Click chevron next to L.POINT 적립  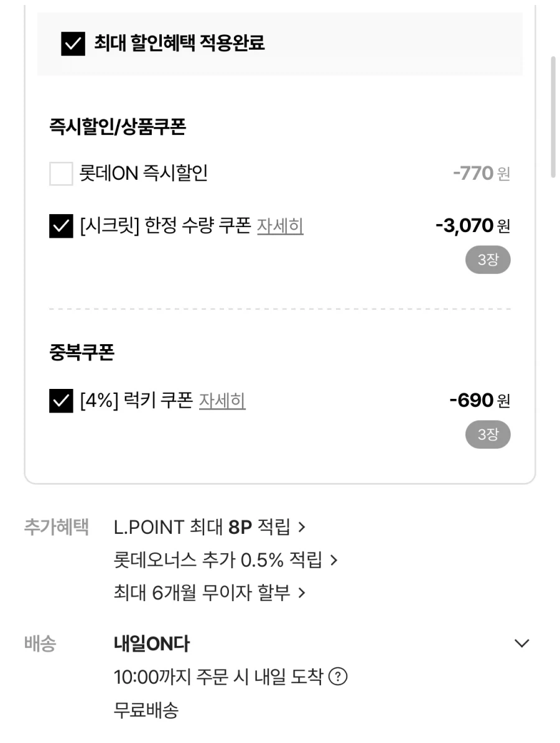[302, 527]
